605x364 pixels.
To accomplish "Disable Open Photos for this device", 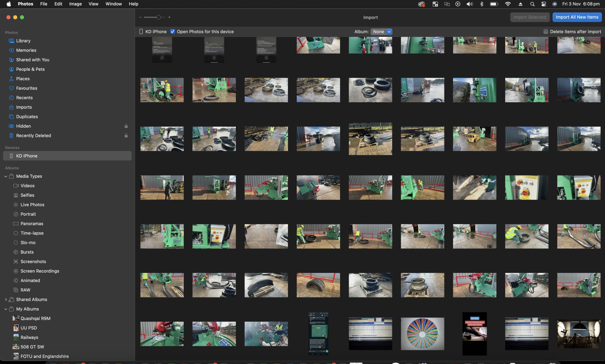I will click(x=172, y=31).
